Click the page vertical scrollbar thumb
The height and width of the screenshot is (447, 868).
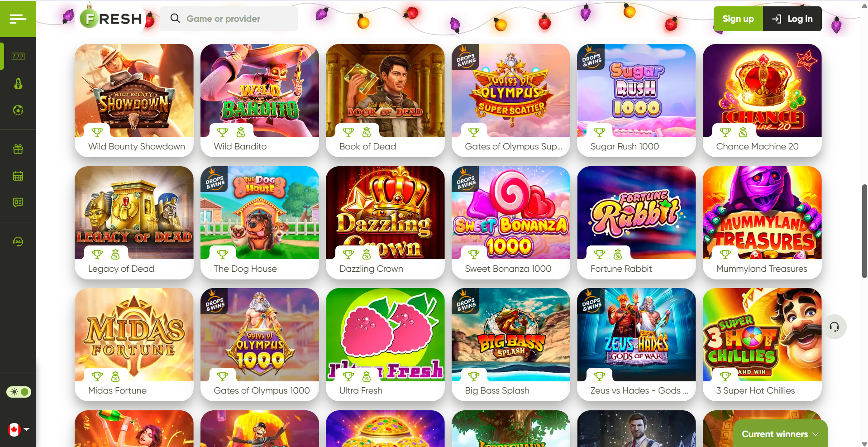[x=864, y=231]
